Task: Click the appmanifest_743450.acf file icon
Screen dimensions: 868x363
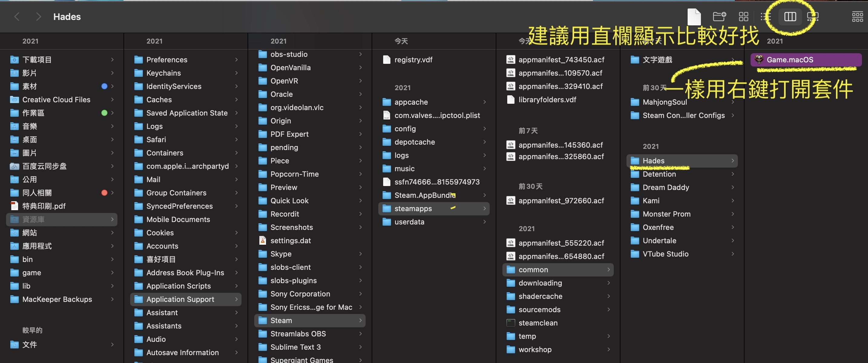Action: [x=511, y=60]
